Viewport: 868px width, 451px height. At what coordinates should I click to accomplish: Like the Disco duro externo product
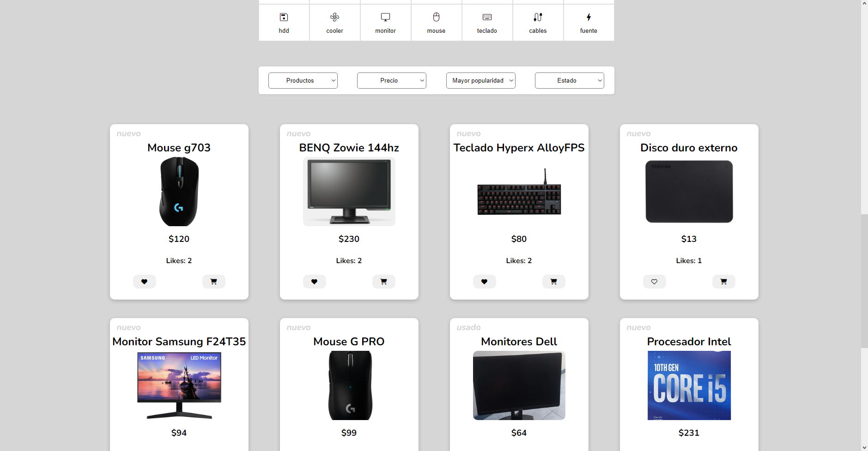tap(654, 281)
